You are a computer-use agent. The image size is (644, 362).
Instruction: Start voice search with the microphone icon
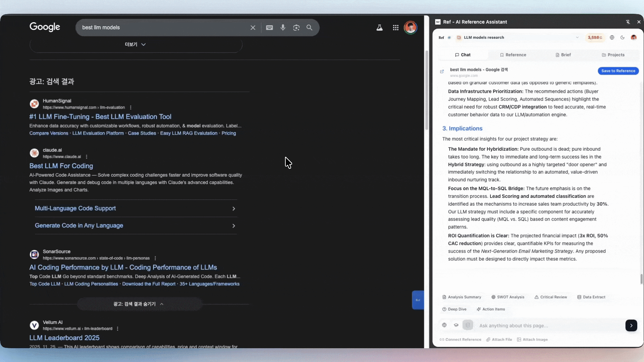pyautogui.click(x=283, y=28)
